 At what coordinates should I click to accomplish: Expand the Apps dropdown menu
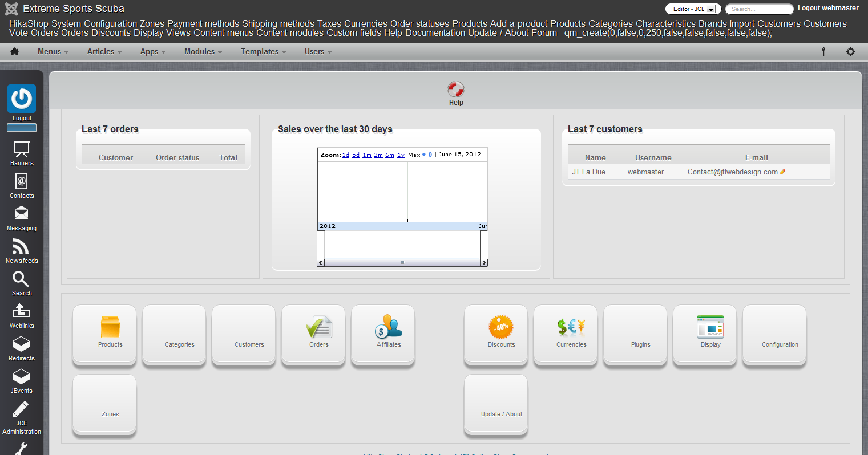coord(153,51)
